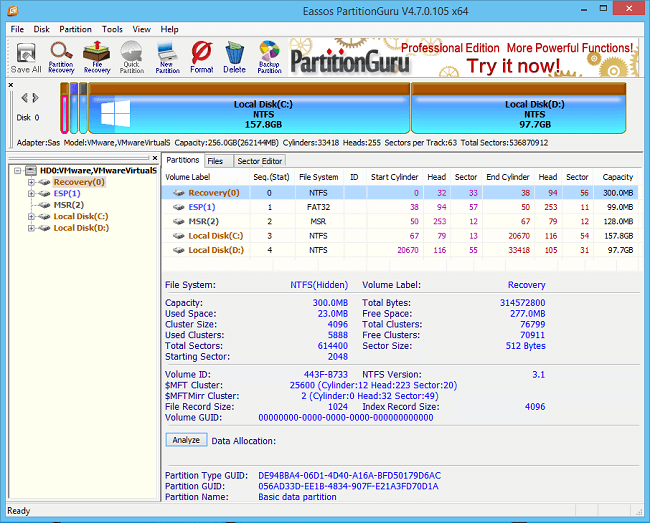
Task: Create a New Partition
Action: (167, 58)
